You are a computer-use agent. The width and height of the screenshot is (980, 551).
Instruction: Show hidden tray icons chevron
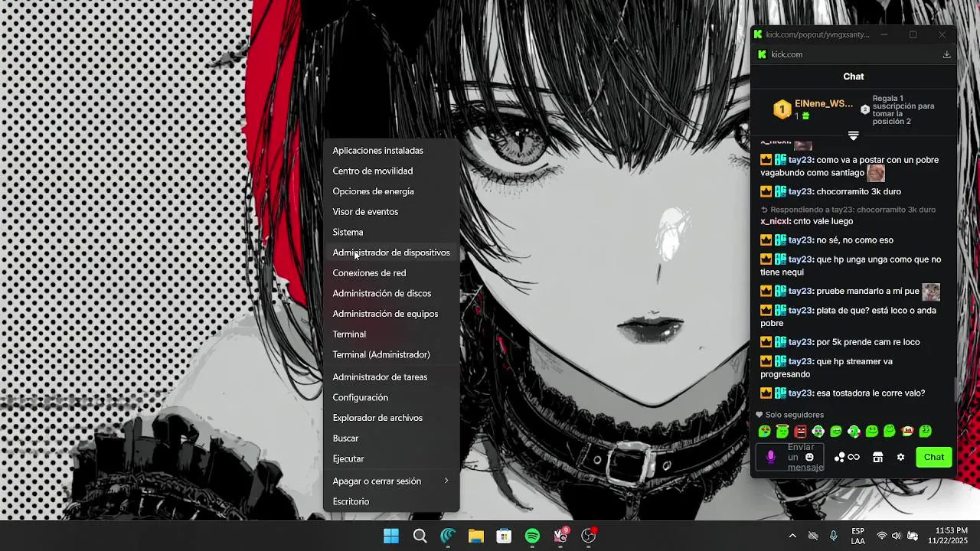[792, 536]
